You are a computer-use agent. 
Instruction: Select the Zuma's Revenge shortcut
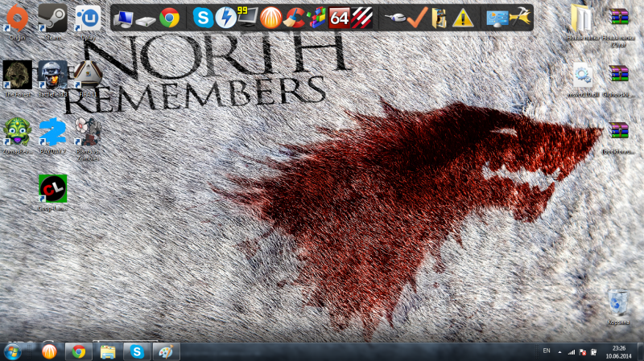17,136
